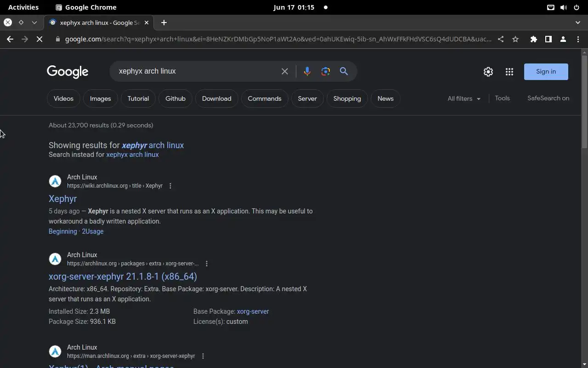Click the corrected xephyr arch linux link
Viewport: 588px width, 368px height.
point(153,145)
